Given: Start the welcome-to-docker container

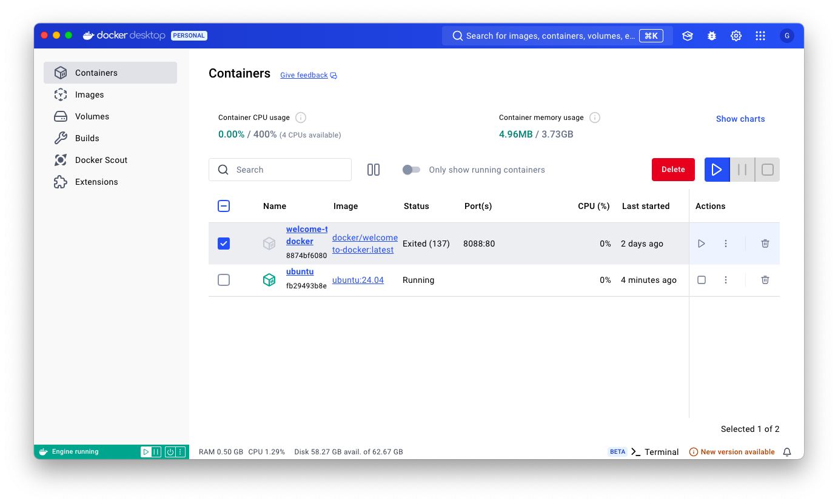Looking at the screenshot, I should [702, 244].
